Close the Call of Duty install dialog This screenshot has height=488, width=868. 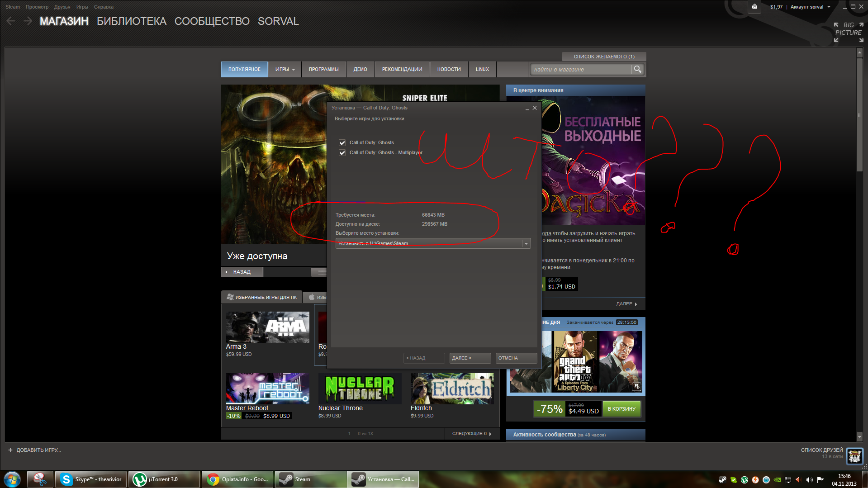pyautogui.click(x=535, y=108)
